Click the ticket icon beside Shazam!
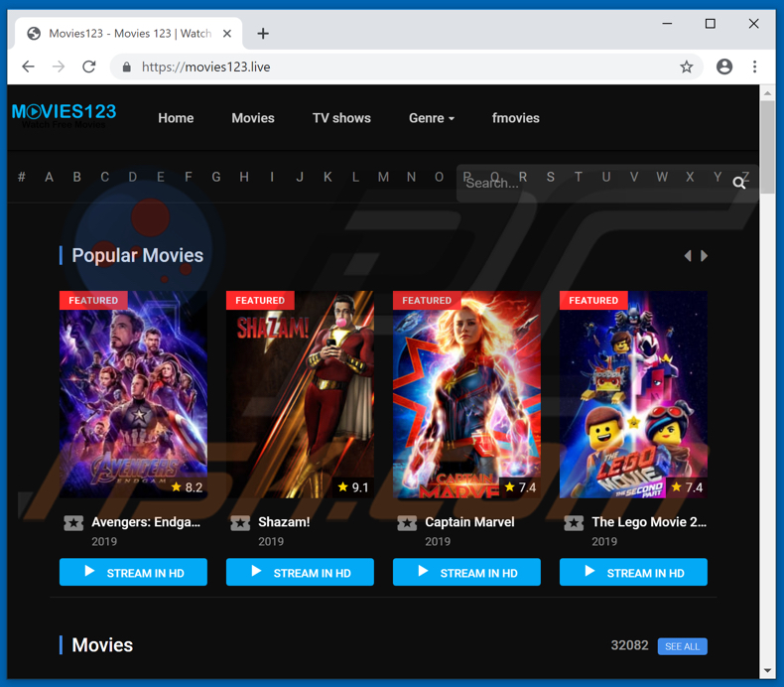This screenshot has width=784, height=687. coord(240,523)
